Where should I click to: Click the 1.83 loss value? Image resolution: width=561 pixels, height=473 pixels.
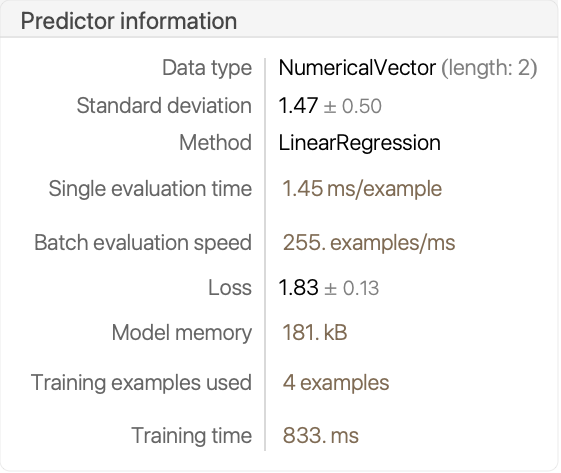(x=298, y=288)
